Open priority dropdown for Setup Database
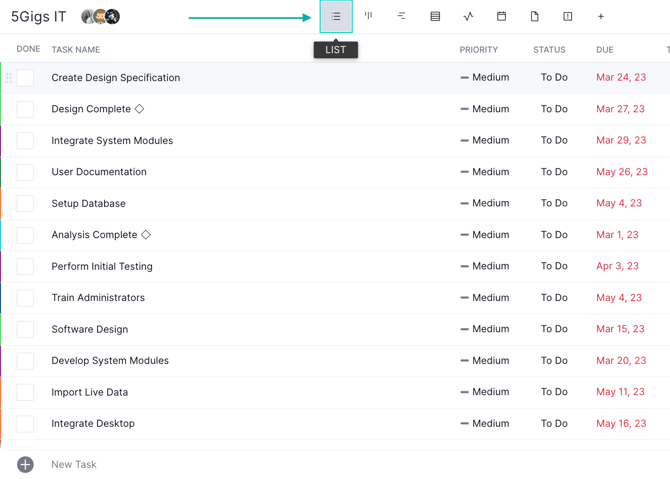Image resolution: width=670 pixels, height=479 pixels. [x=485, y=203]
